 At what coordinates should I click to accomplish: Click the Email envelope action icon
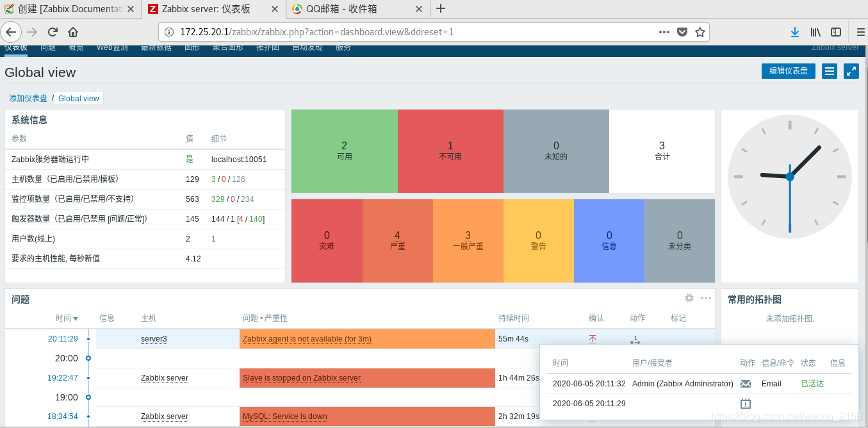[746, 384]
